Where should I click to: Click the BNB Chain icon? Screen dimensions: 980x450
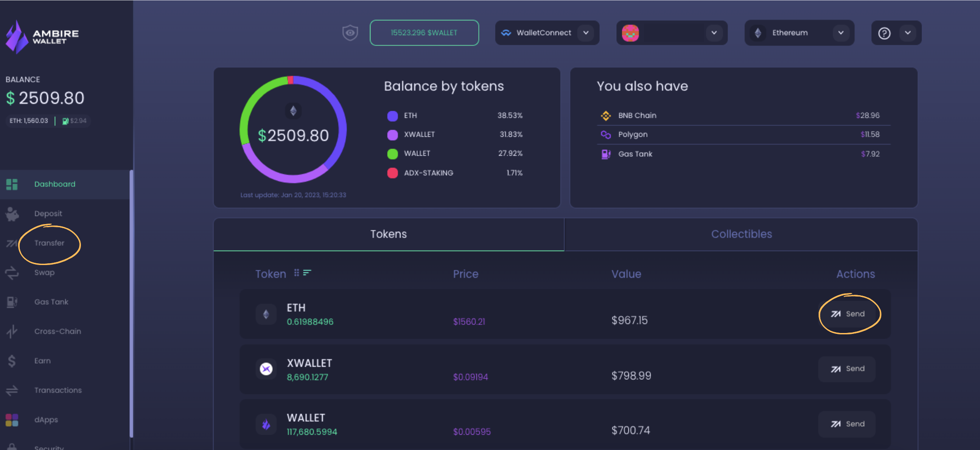pos(606,116)
